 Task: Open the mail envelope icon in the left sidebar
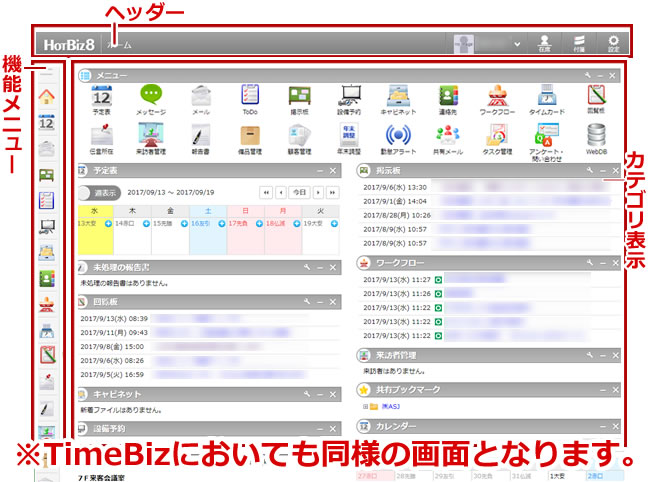[47, 148]
